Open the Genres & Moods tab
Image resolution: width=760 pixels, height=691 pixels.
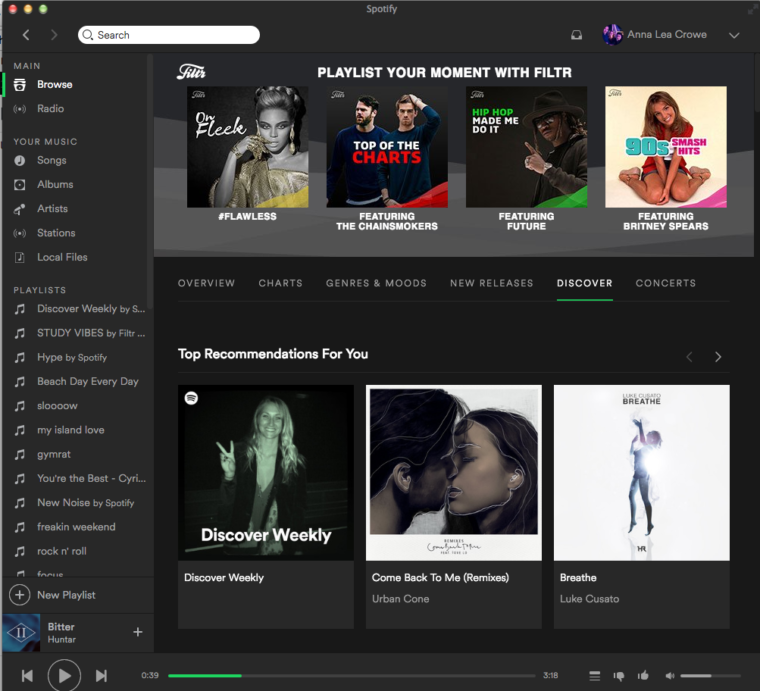(x=376, y=283)
